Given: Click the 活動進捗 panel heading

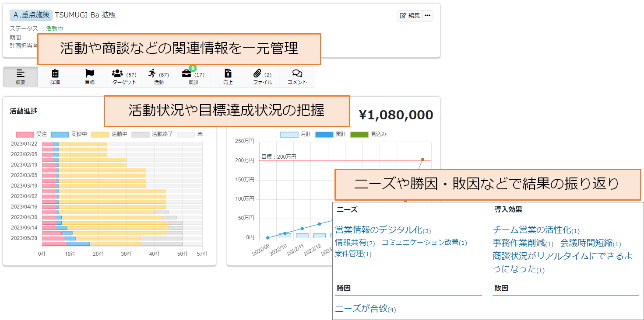Looking at the screenshot, I should (x=24, y=111).
